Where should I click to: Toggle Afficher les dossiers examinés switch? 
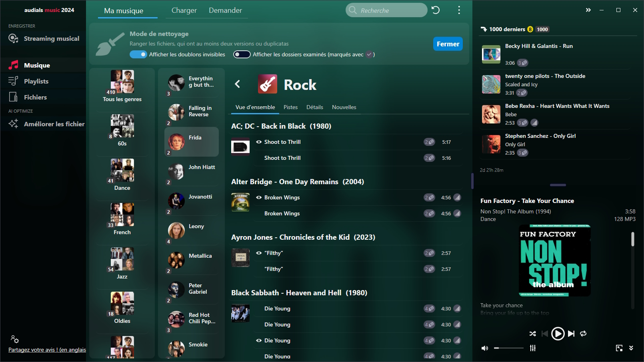(x=242, y=54)
